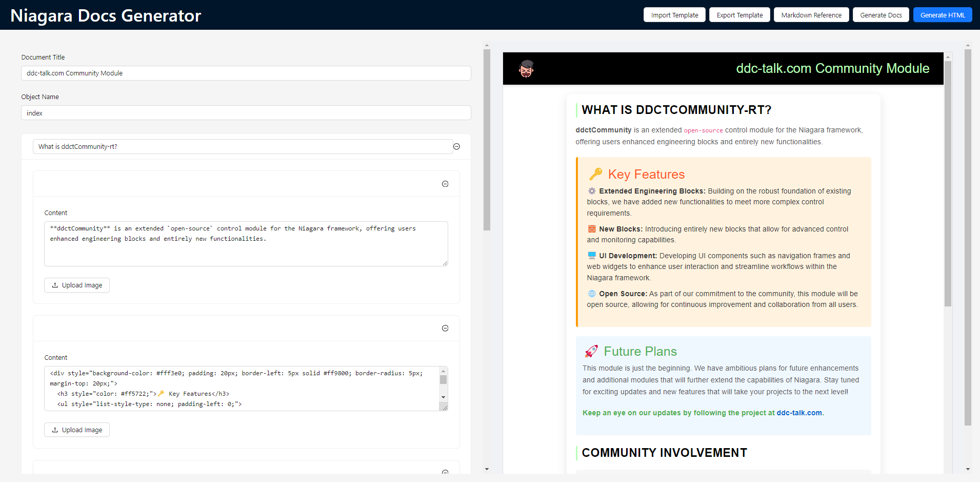Click the editor panel scroll-down arrow
The width and height of the screenshot is (980, 482).
click(x=487, y=469)
